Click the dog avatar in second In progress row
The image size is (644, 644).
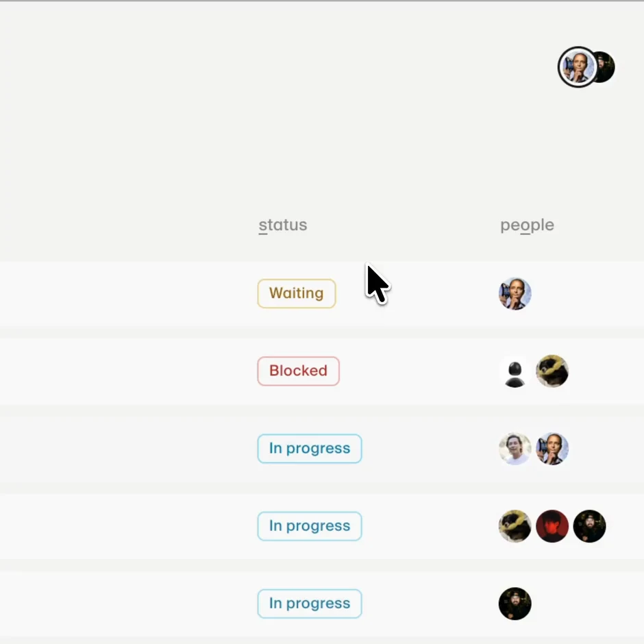515,526
